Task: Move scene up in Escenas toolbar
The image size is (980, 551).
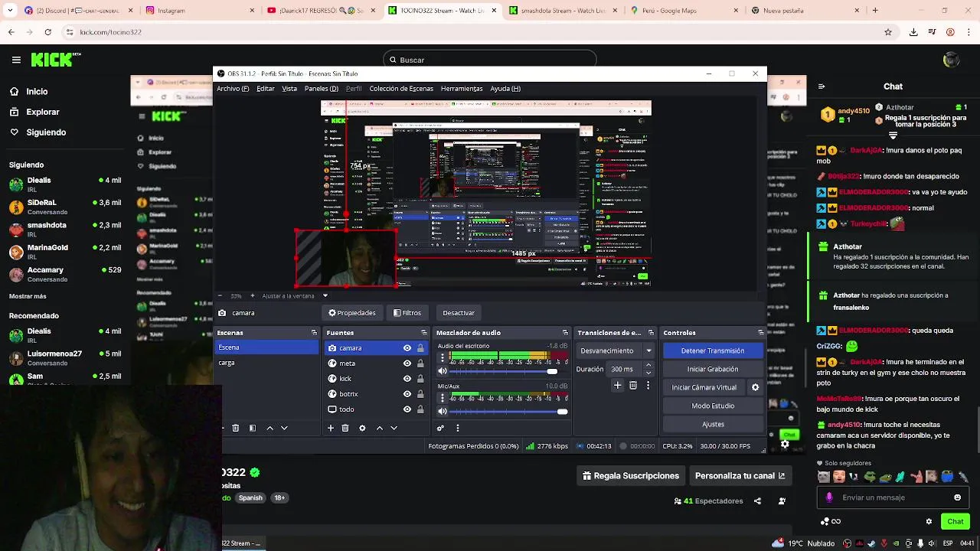Action: 269,429
